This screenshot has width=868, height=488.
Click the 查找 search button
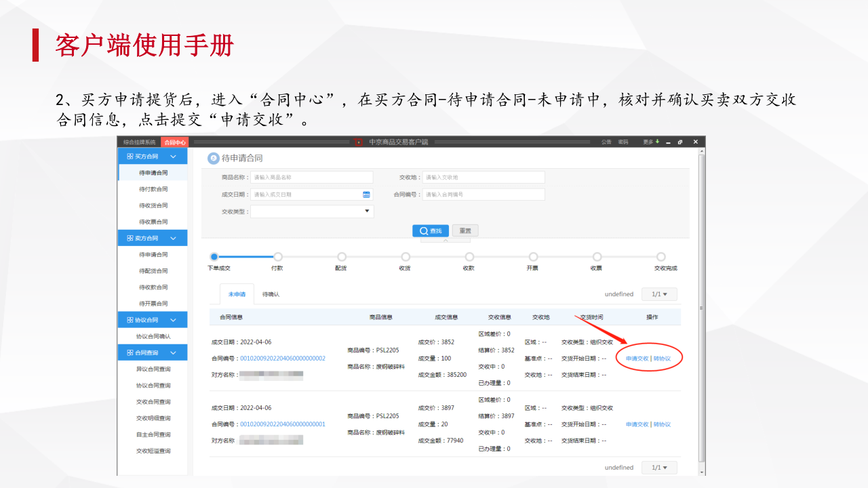pyautogui.click(x=431, y=230)
